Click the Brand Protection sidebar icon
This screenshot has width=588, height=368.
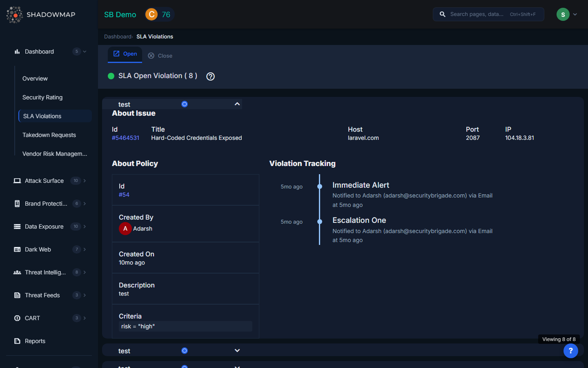(x=17, y=204)
